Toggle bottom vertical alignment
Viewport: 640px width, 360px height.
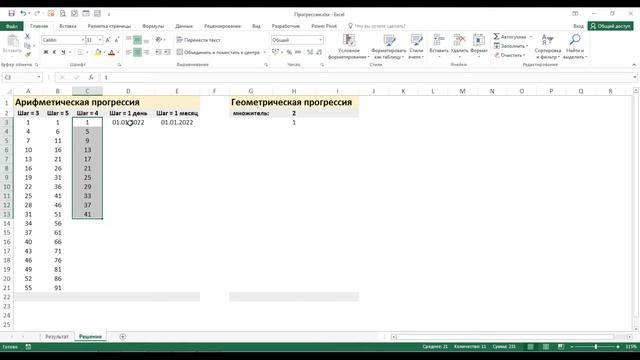tap(146, 40)
